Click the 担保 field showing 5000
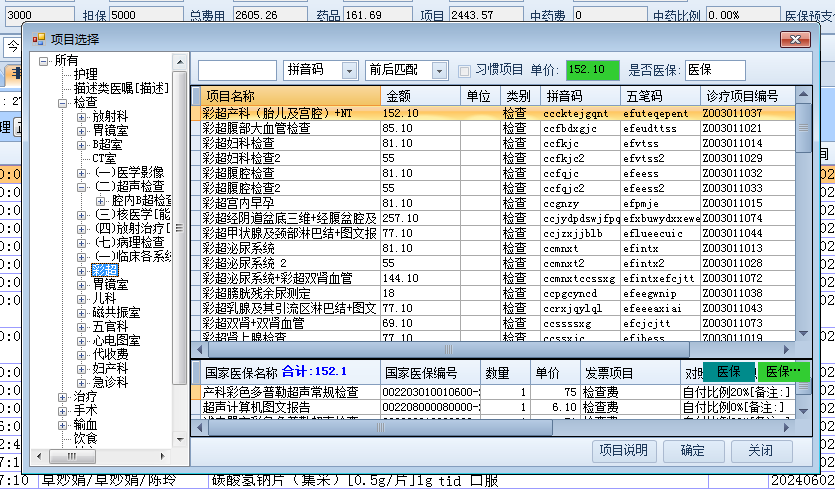 pos(146,15)
